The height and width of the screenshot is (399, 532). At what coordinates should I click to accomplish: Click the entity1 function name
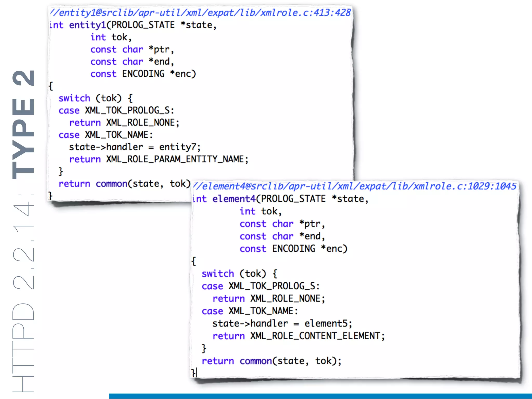[x=88, y=25]
